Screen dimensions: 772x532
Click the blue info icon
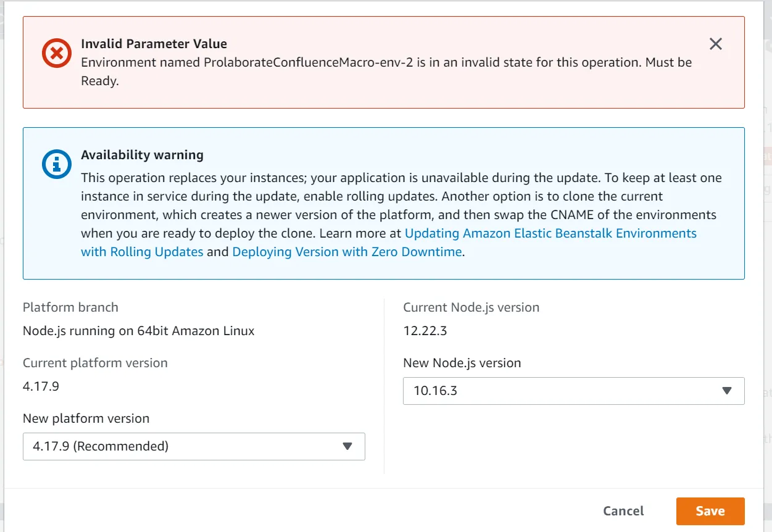(x=56, y=164)
